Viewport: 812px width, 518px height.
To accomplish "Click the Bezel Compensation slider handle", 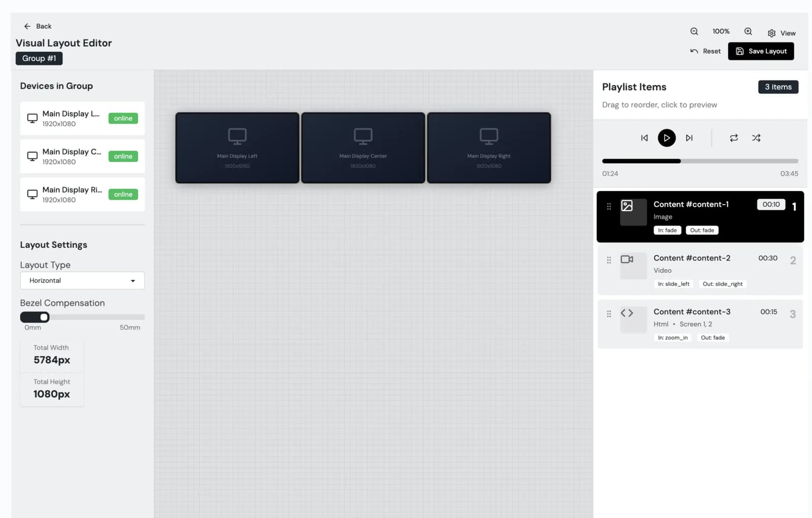I will point(44,317).
